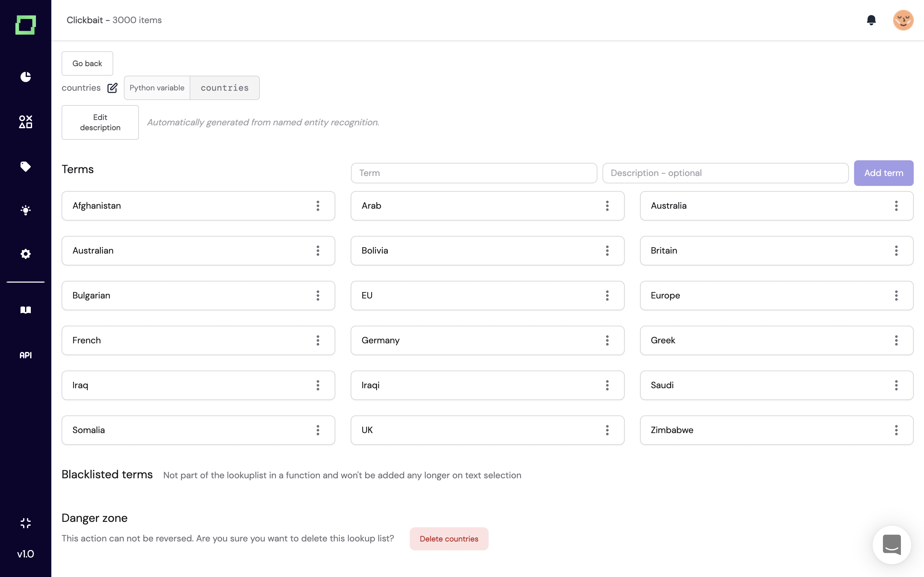Screen dimensions: 924x577
Task: Click the Go back button
Action: [87, 63]
